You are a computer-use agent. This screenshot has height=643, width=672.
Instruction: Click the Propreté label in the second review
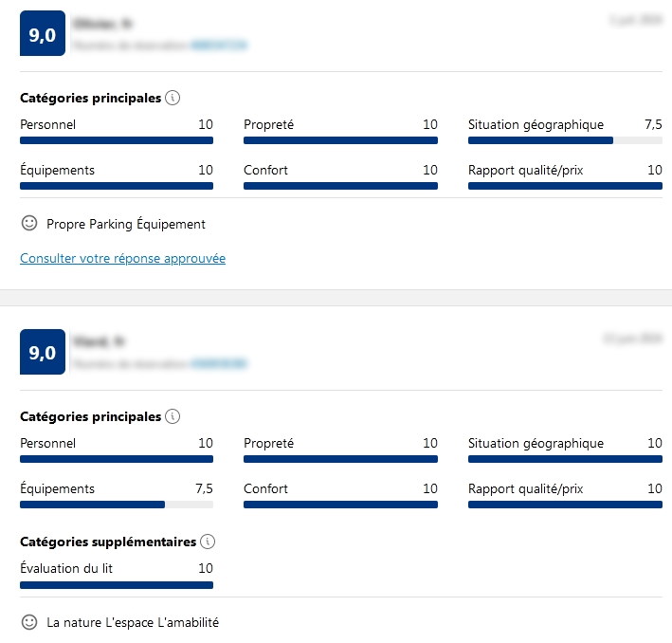[268, 443]
